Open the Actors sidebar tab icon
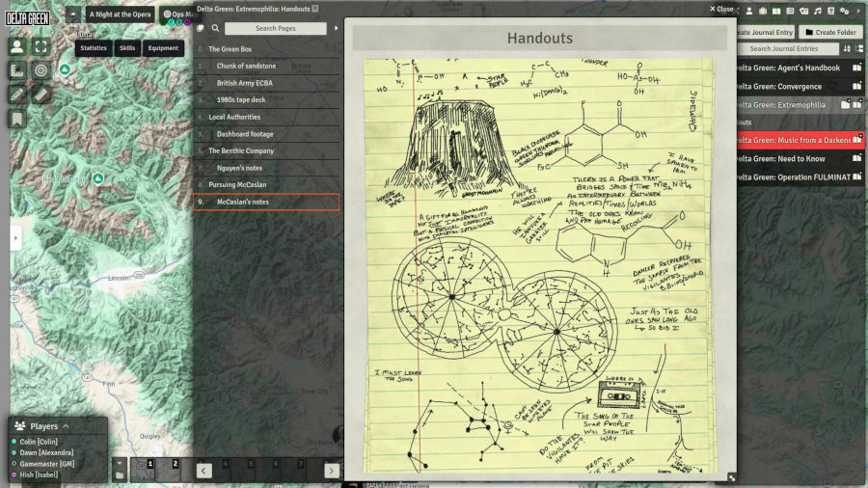Screen dimensions: 868x488 point(749,11)
